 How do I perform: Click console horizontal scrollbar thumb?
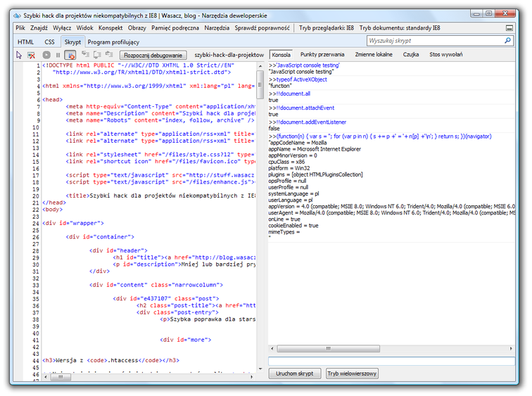[329, 349]
